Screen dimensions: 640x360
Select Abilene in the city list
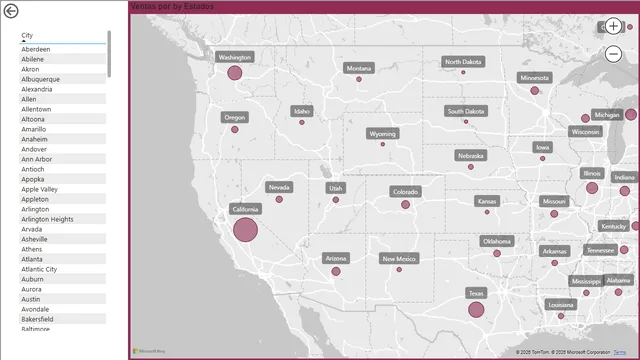pos(63,59)
